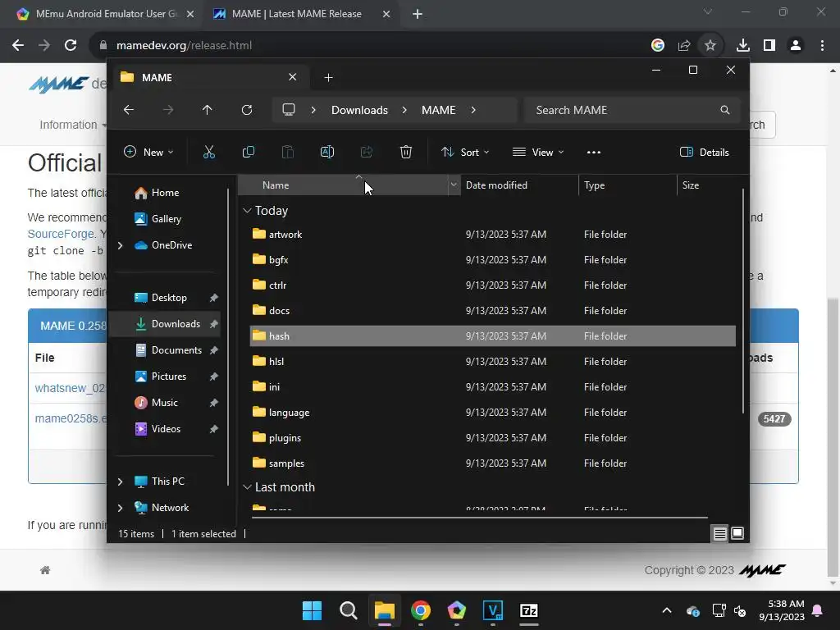Open Desktop in Quick access
Viewport: 840px width, 630px height.
[169, 298]
